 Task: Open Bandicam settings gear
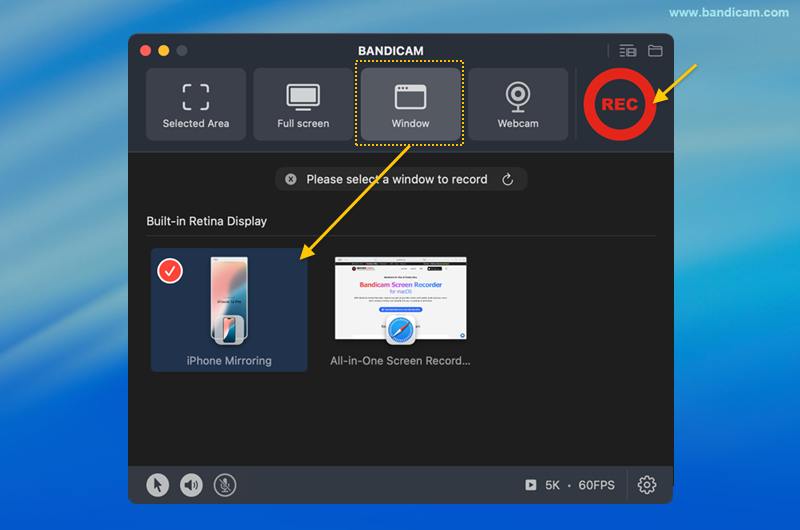[x=647, y=485]
